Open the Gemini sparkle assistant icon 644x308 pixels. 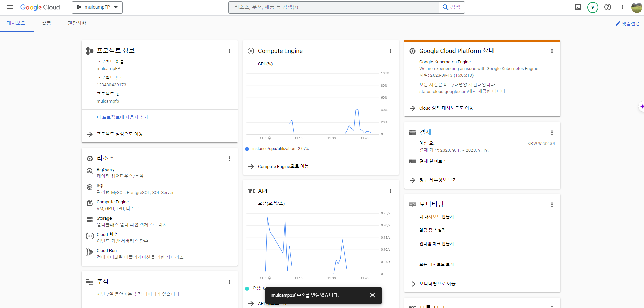[642, 106]
